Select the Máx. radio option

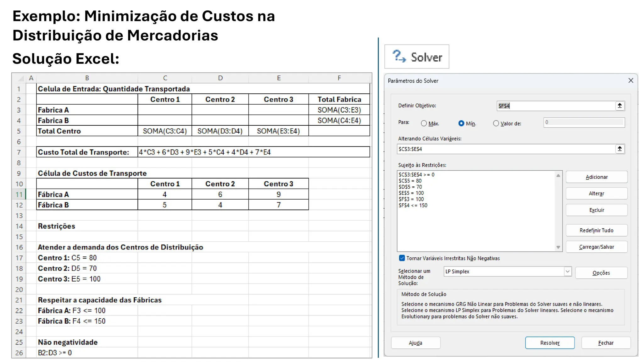click(424, 123)
